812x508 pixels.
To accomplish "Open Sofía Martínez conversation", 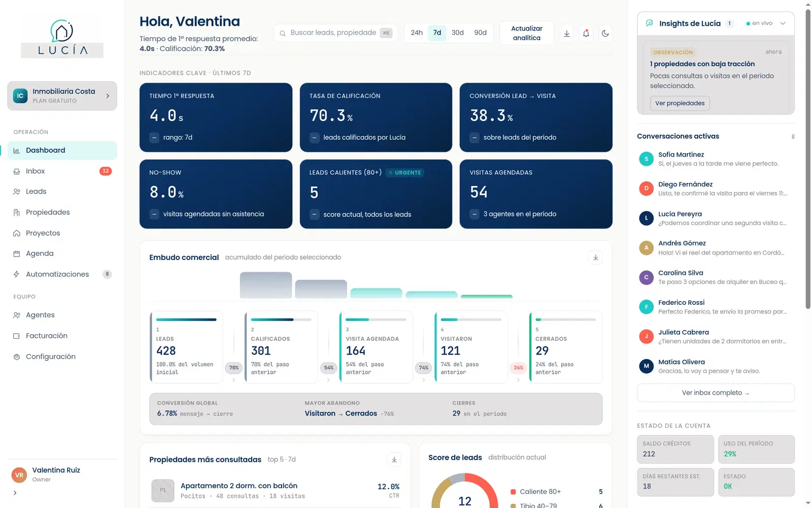I will click(x=716, y=159).
